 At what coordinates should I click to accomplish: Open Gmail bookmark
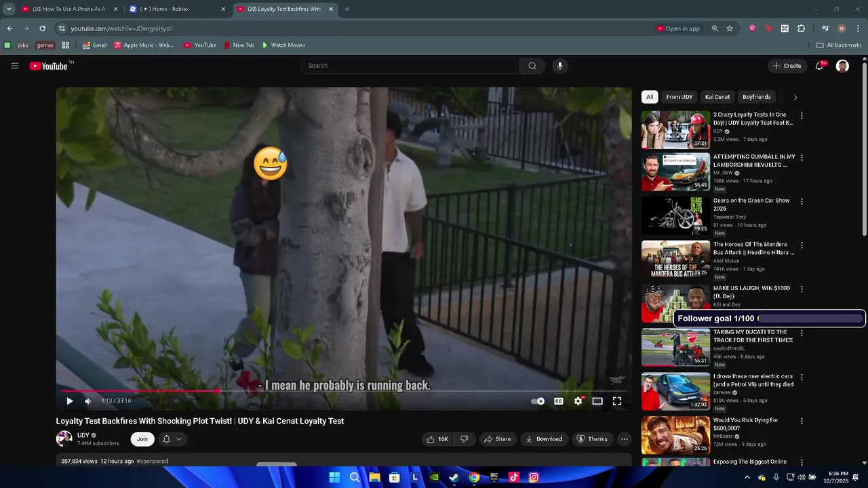pyautogui.click(x=95, y=45)
